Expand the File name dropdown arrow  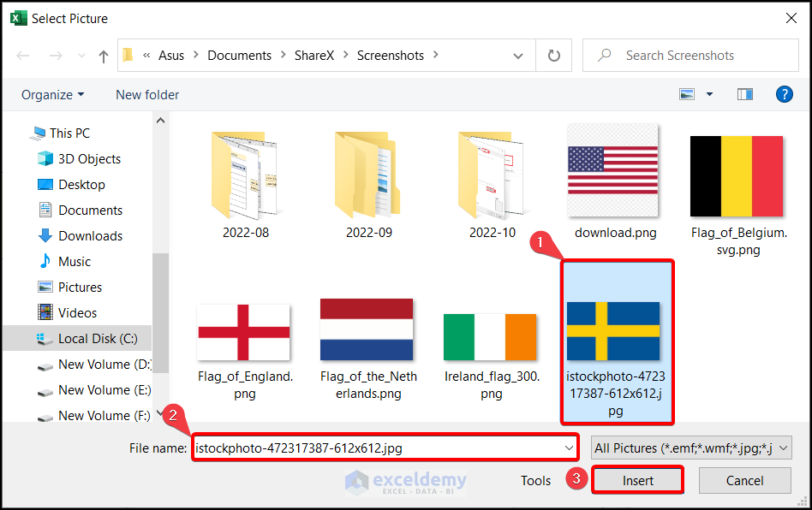[569, 448]
